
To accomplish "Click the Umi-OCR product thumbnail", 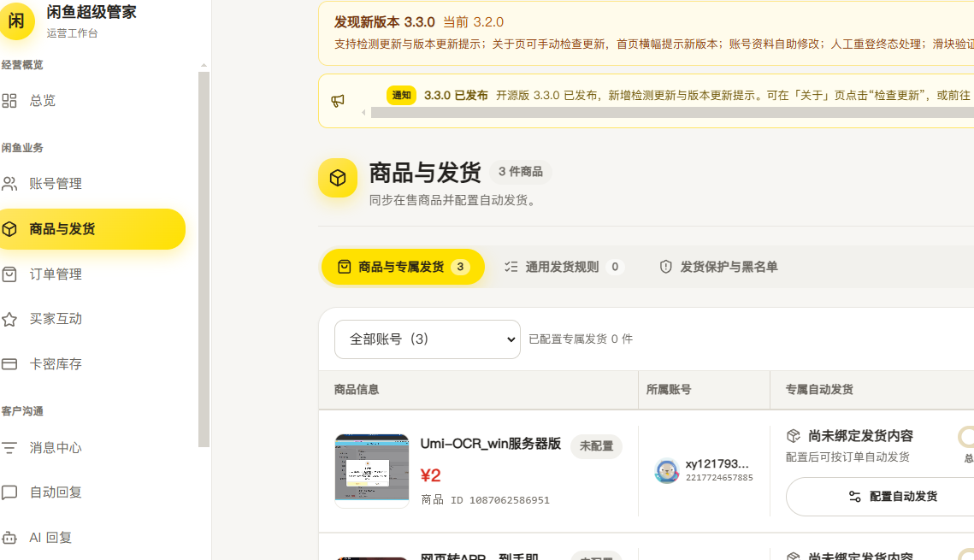I will (372, 470).
